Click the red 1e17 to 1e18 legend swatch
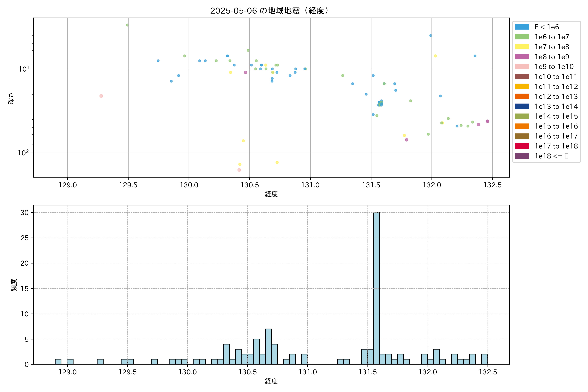The height and width of the screenshot is (392, 588). 522,146
